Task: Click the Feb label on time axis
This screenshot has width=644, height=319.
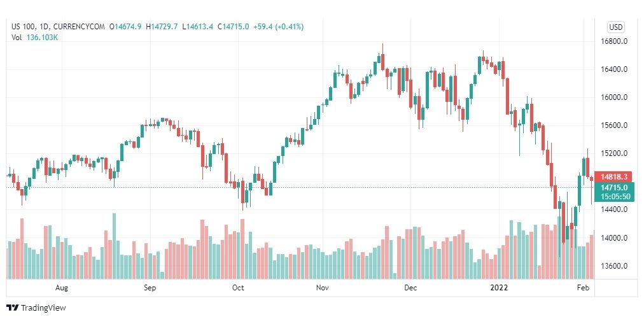Action: coord(584,287)
